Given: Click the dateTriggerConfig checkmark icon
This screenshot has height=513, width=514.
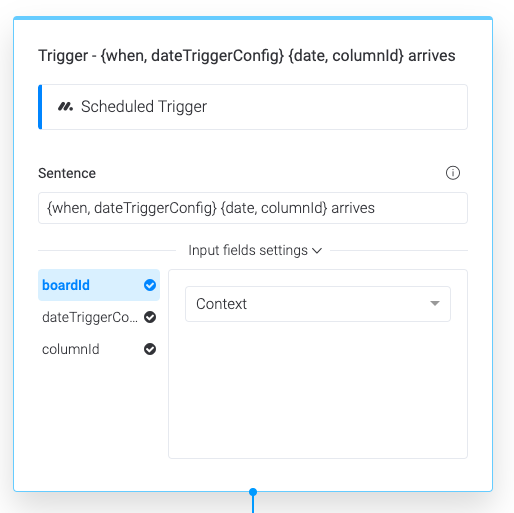Looking at the screenshot, I should click(x=150, y=317).
